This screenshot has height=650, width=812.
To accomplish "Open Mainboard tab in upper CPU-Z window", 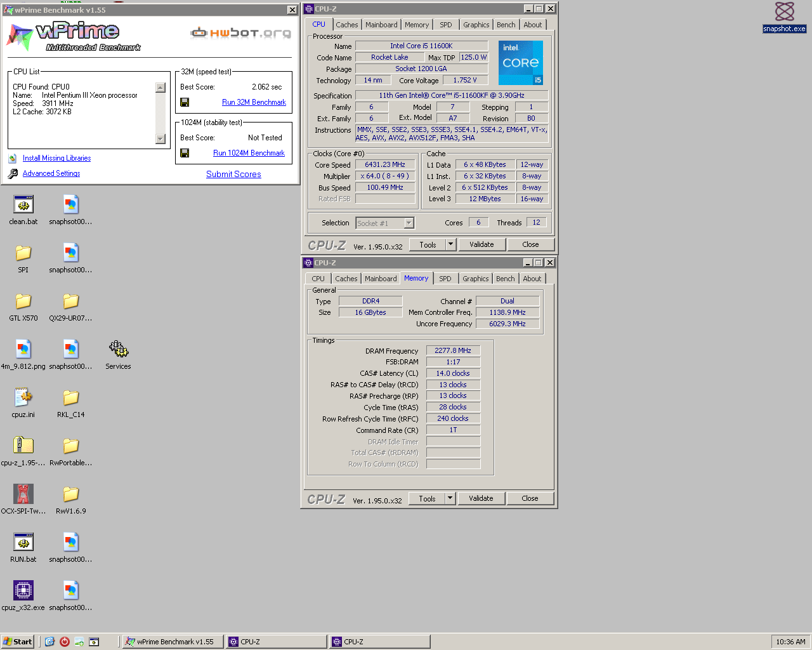I will point(381,25).
